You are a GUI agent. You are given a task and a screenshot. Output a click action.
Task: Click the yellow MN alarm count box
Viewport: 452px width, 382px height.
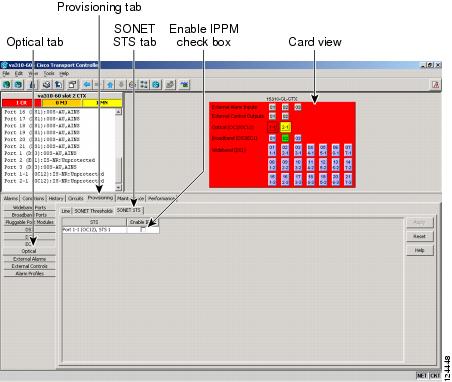(x=102, y=103)
